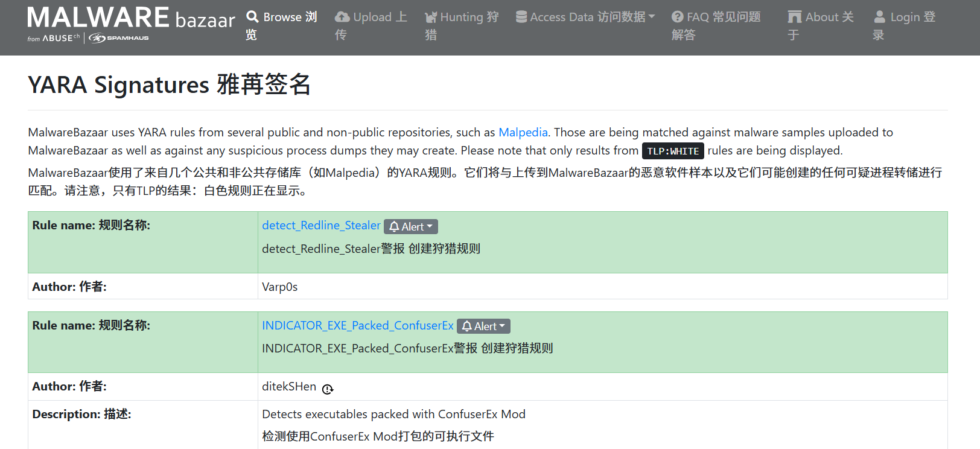Click the 'from ABUSE.ch' text in header

click(54, 38)
